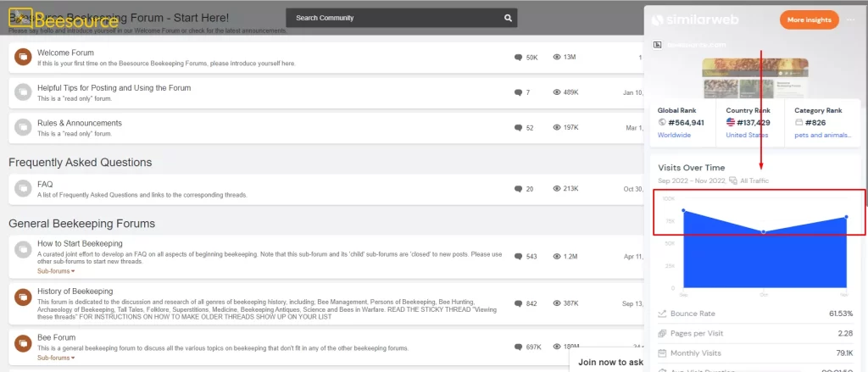The width and height of the screenshot is (868, 372).
Task: Click the How to Start Beekeeping icon
Action: coord(23,249)
